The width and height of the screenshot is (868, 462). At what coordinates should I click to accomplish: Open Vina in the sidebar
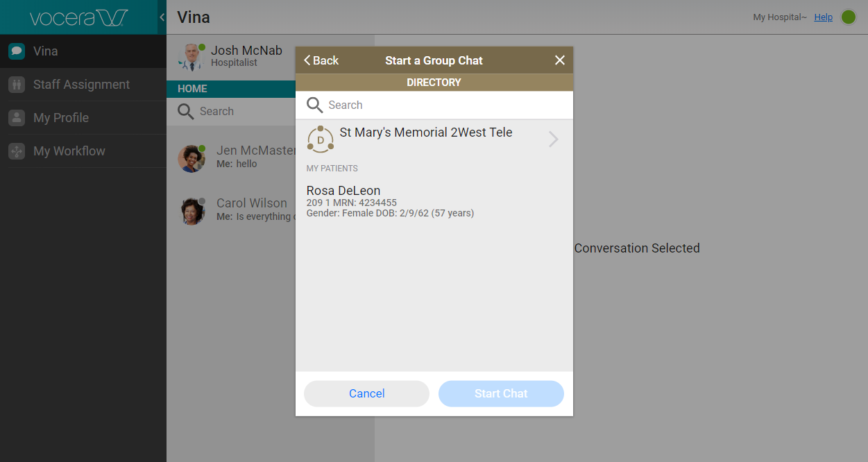point(83,51)
